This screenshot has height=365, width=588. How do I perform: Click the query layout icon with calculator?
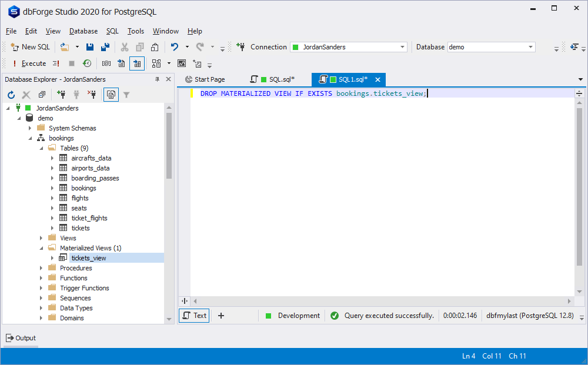(x=156, y=63)
